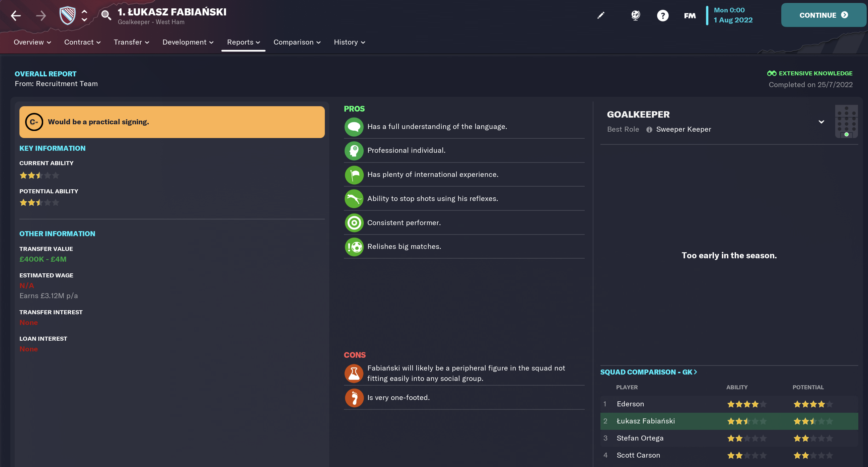Click 'Goalkeeper - West Ham' subtitle
Screen dimensions: 868x467
coord(151,22)
